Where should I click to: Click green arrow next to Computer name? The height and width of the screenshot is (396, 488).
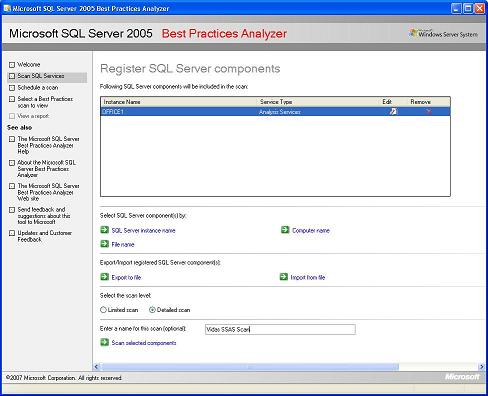click(285, 230)
